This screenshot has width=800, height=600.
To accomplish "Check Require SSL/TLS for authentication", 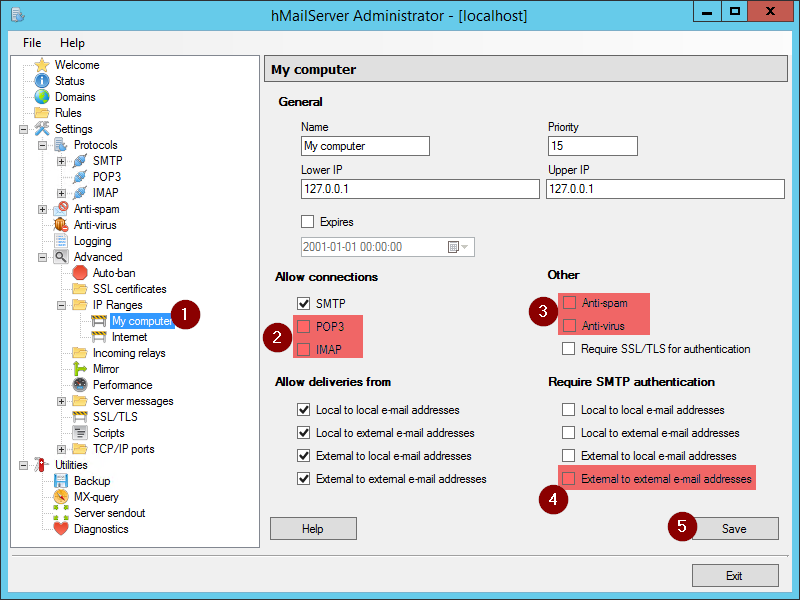I will (568, 349).
